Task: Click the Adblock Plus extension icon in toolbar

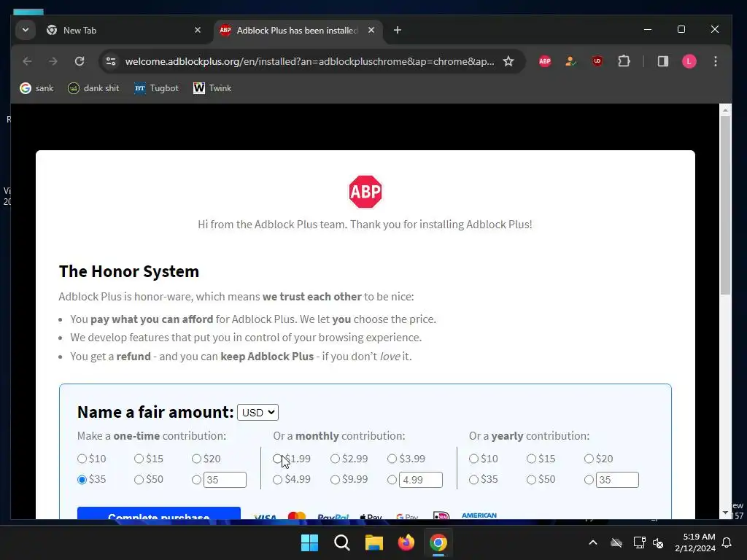Action: coord(544,61)
